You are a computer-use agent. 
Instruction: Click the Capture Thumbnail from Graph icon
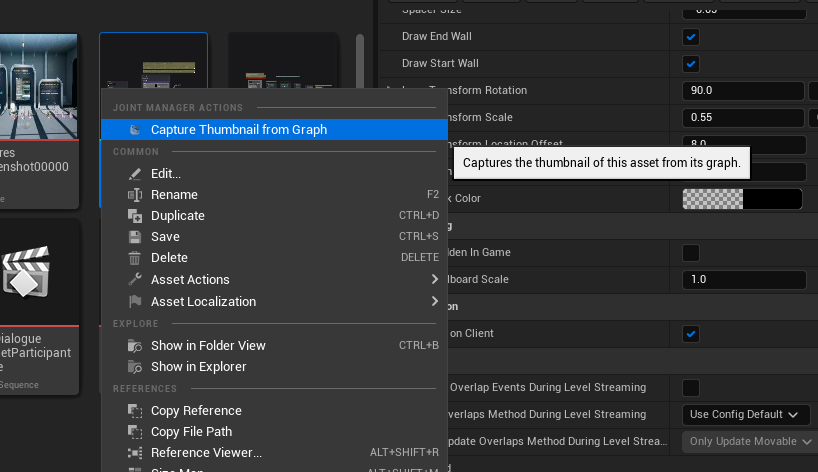(x=134, y=130)
